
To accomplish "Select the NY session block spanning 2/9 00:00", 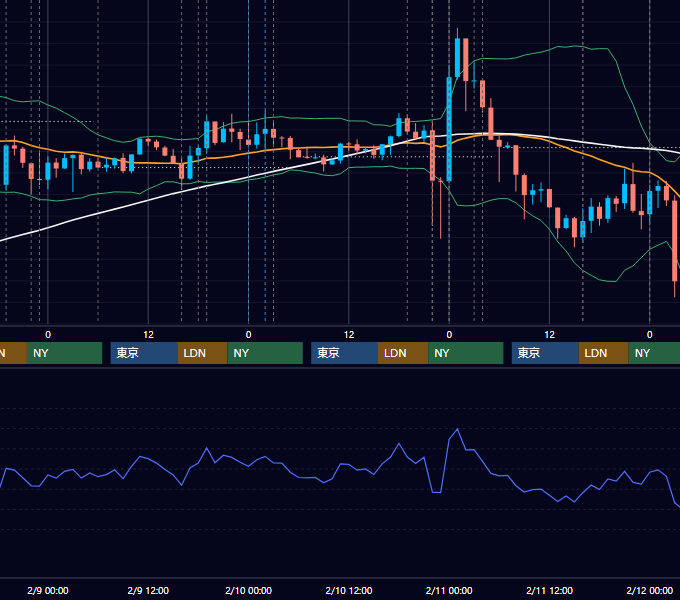I will [x=64, y=353].
